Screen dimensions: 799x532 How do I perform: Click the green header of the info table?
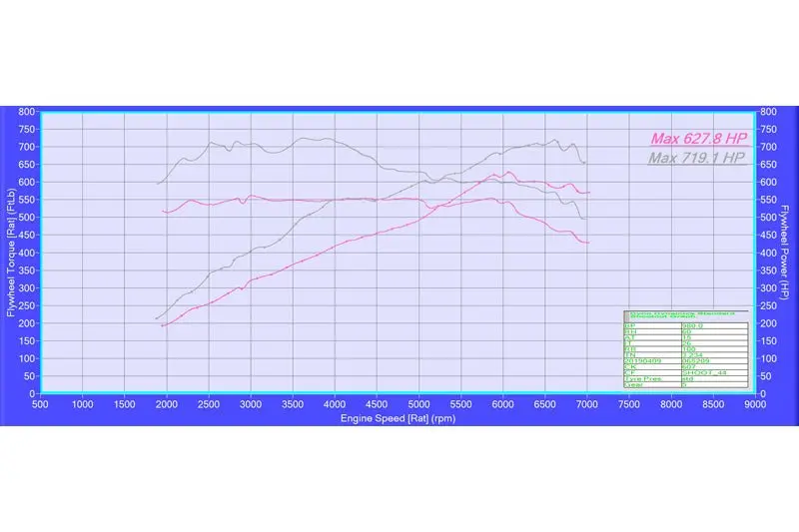tap(685, 315)
